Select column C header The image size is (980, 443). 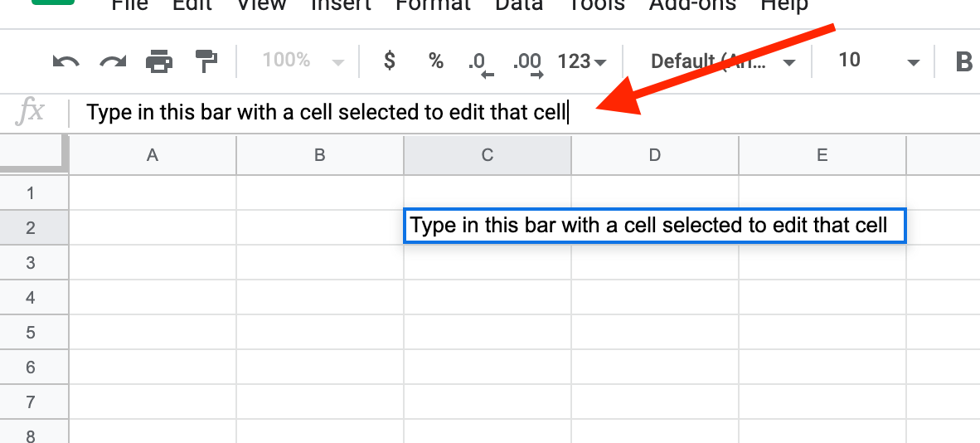coord(488,155)
